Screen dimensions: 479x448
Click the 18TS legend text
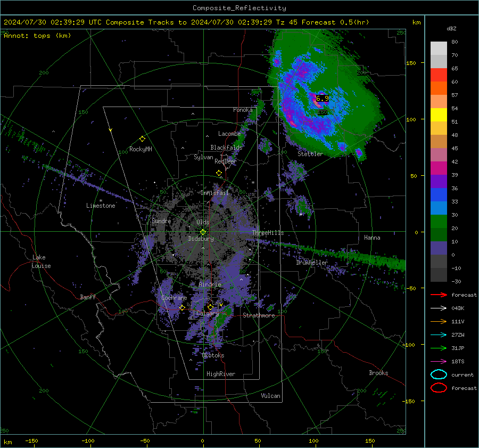pyautogui.click(x=458, y=362)
